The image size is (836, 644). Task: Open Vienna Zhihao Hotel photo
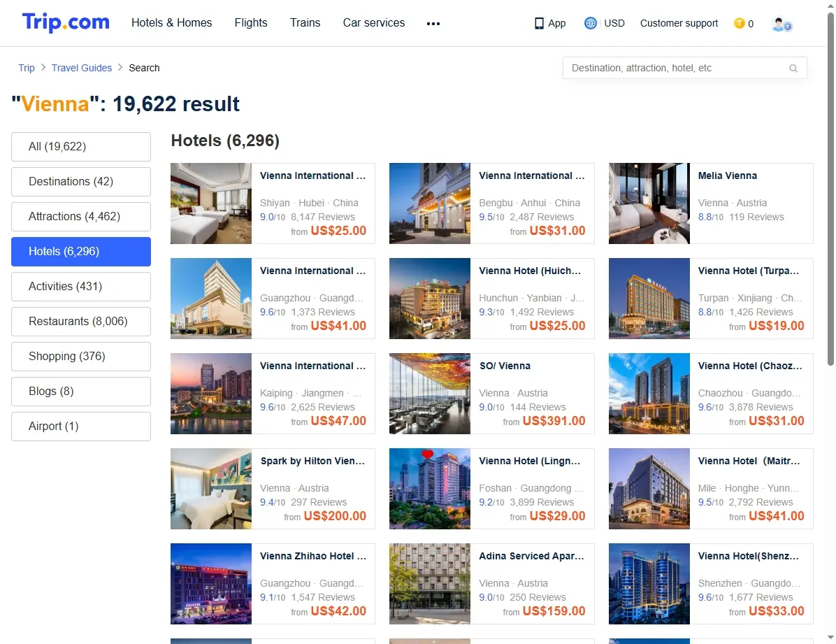pyautogui.click(x=211, y=584)
